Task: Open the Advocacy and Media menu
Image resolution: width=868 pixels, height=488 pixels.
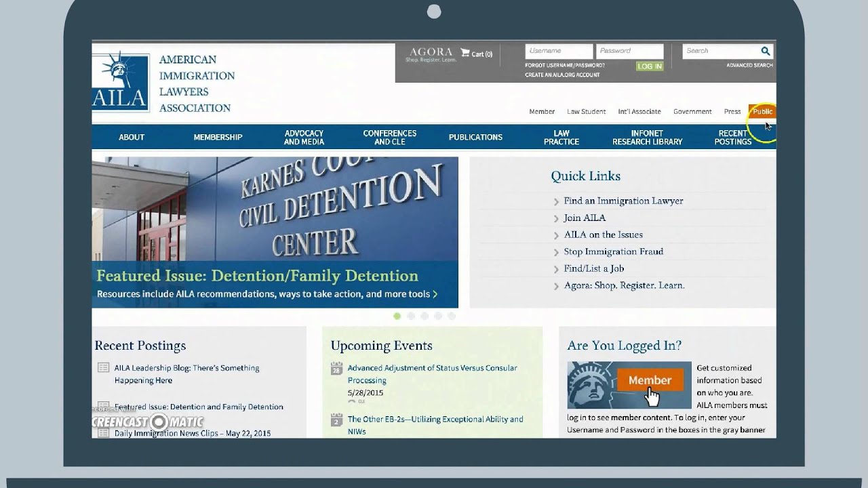Action: (x=304, y=138)
